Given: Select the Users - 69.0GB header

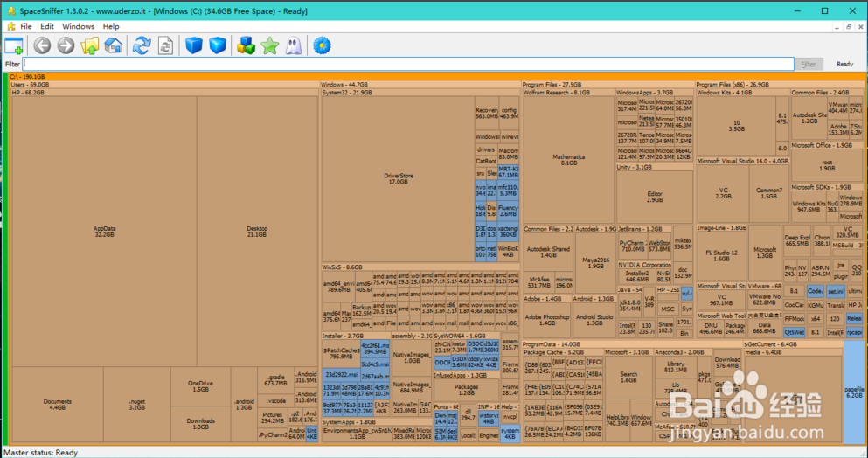Looking at the screenshot, I should coord(164,85).
